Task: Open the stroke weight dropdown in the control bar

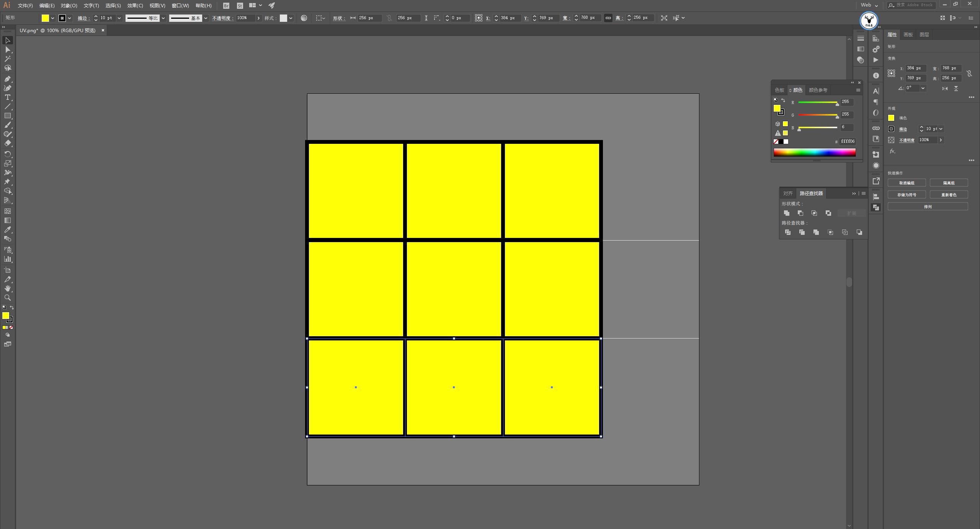Action: coord(119,18)
